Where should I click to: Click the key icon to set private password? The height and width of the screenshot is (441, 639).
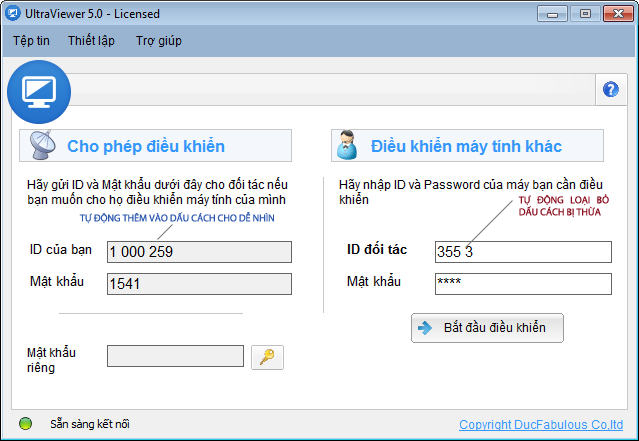point(267,357)
